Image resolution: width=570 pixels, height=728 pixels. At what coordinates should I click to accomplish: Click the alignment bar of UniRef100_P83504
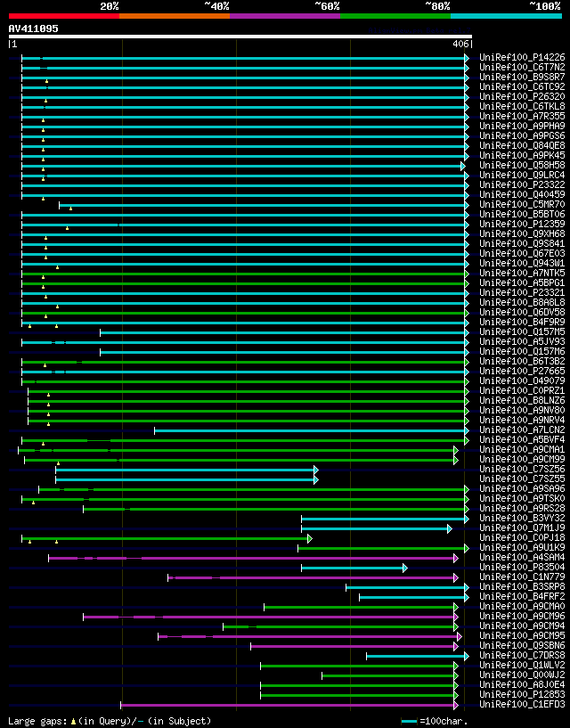tap(353, 568)
